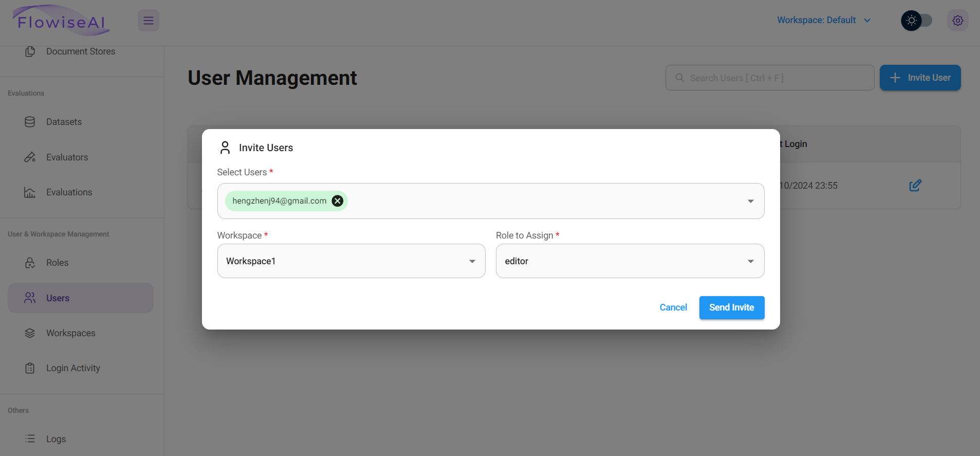
Task: Expand the Workspace: Default switcher
Action: tap(823, 20)
